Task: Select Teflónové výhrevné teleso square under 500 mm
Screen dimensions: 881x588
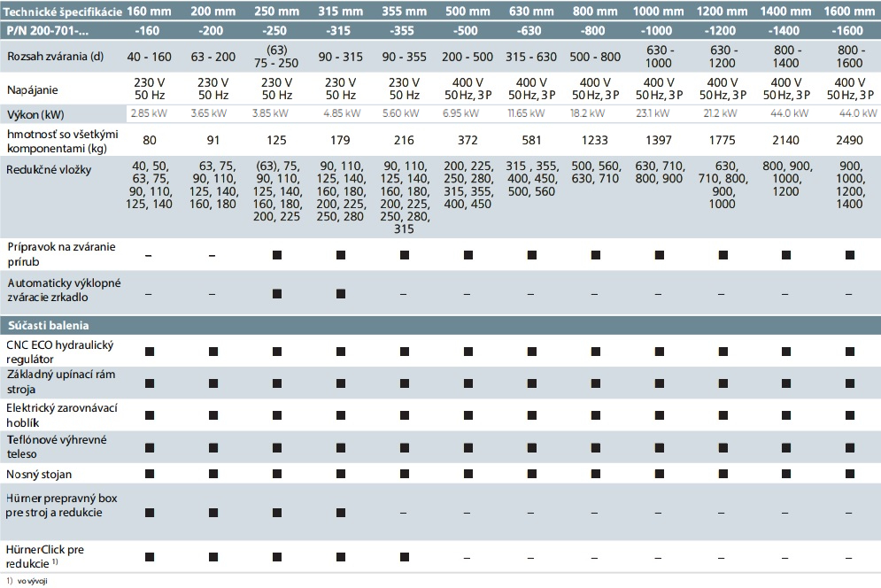Action: [468, 448]
